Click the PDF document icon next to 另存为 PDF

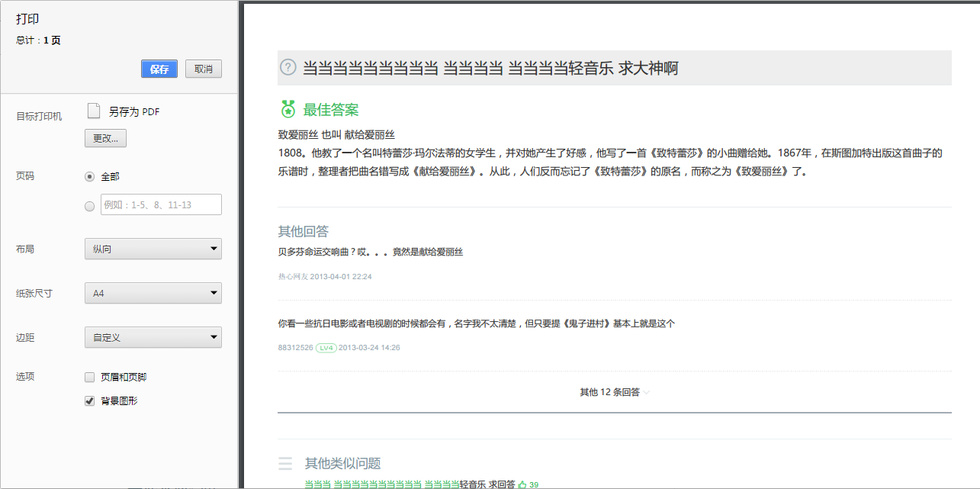[92, 109]
